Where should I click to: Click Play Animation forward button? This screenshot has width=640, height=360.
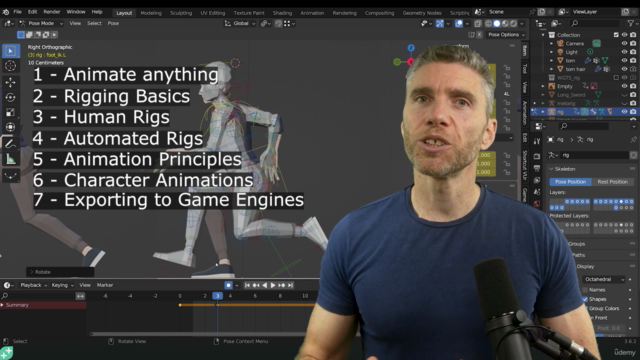[x=273, y=285]
